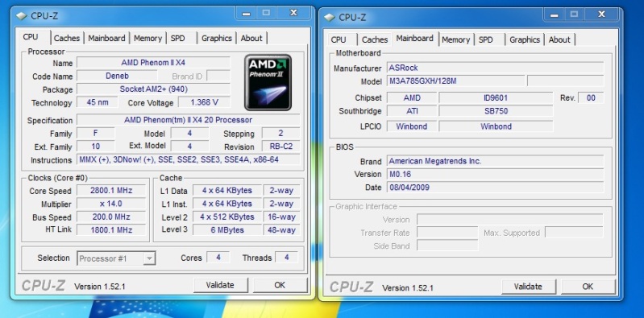Click CPU-Z app icon in right window titlebar
Screen dimensions: 644x318
(x=330, y=17)
